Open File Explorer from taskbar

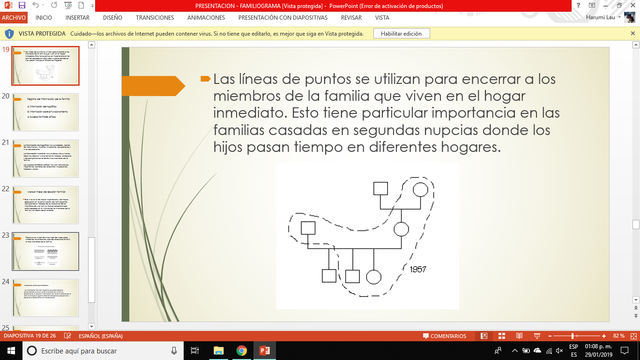(x=219, y=351)
